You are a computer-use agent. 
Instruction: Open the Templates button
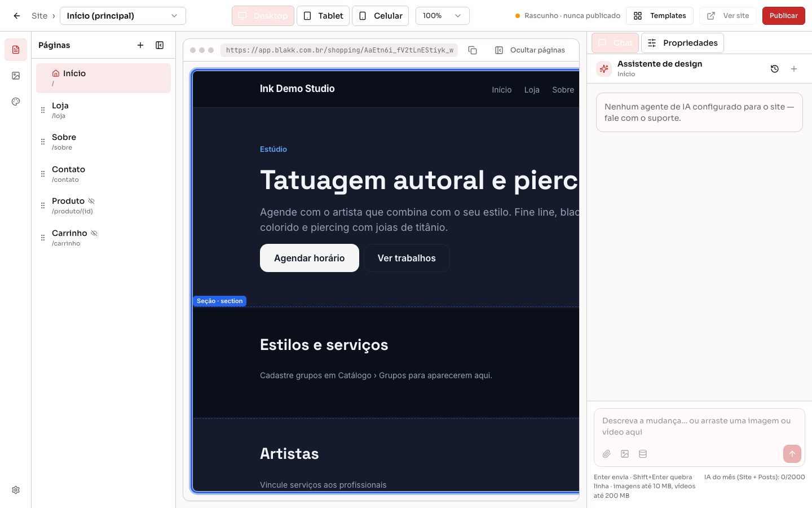pyautogui.click(x=660, y=16)
